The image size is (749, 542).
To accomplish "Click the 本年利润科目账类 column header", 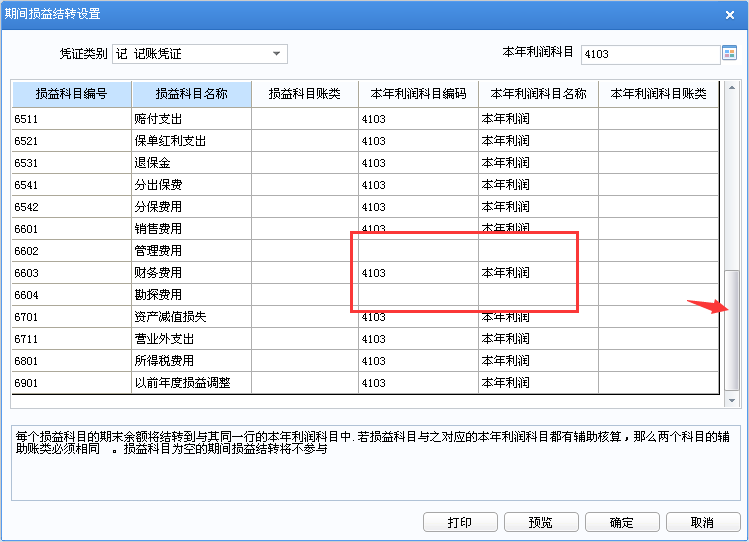I will point(658,94).
